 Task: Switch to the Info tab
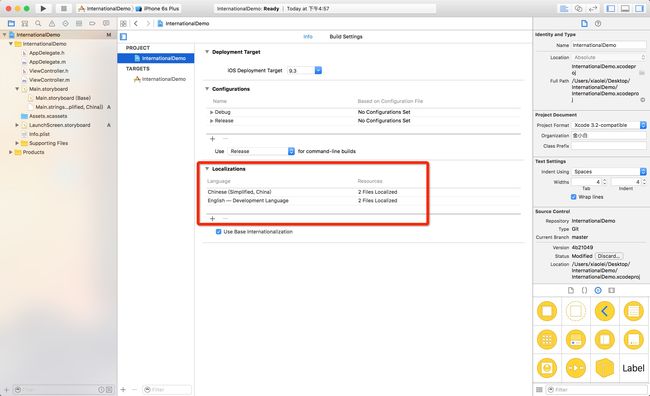[x=308, y=36]
